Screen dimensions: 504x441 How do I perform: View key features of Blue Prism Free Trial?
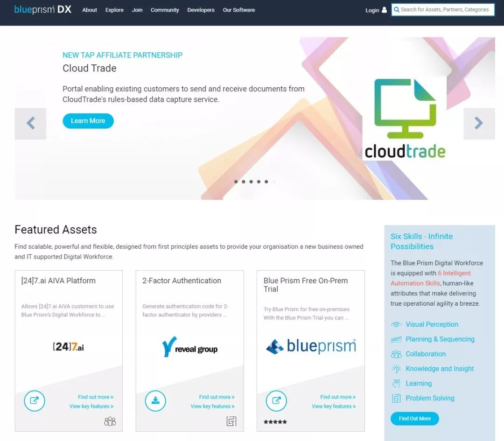pos(334,406)
